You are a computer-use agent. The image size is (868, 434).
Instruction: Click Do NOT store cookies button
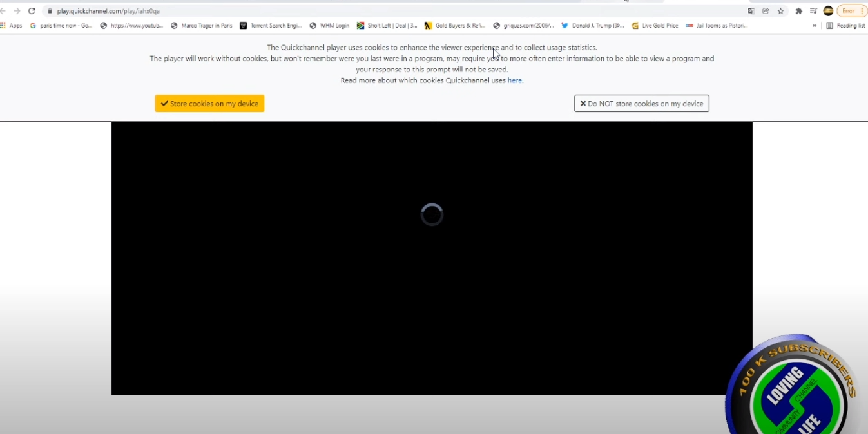click(641, 104)
